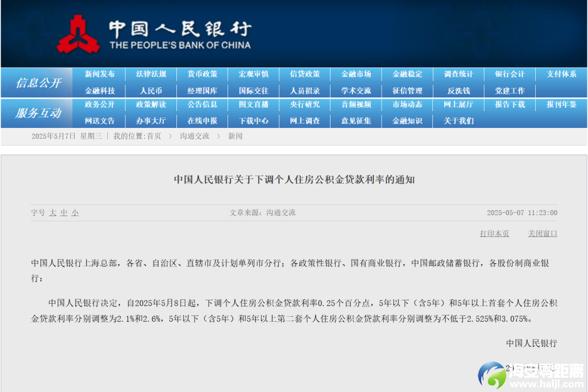The height and width of the screenshot is (392, 588).
Task: Set font size to 小
Action: [x=75, y=213]
